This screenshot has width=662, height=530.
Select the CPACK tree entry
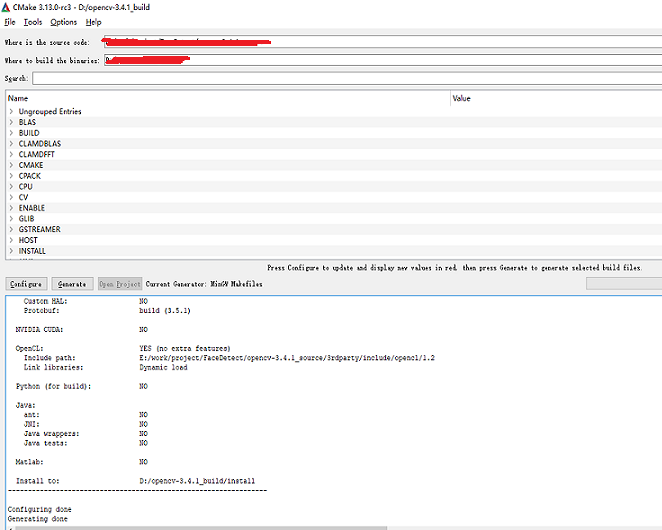(x=30, y=176)
